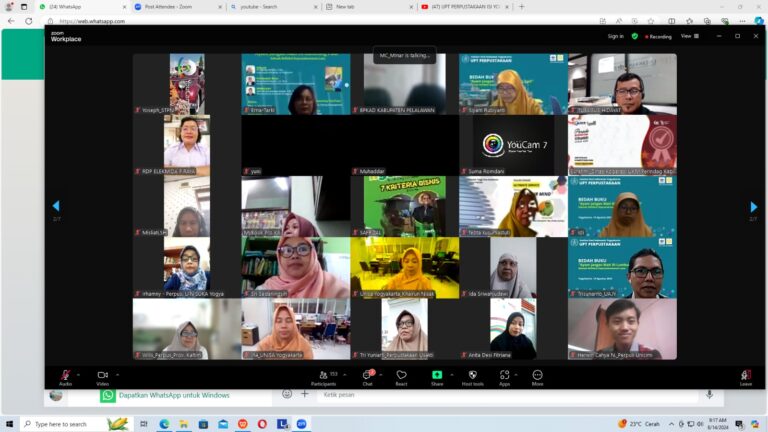
Task: Unmute the Audio microphone in Zoom
Action: pos(65,375)
